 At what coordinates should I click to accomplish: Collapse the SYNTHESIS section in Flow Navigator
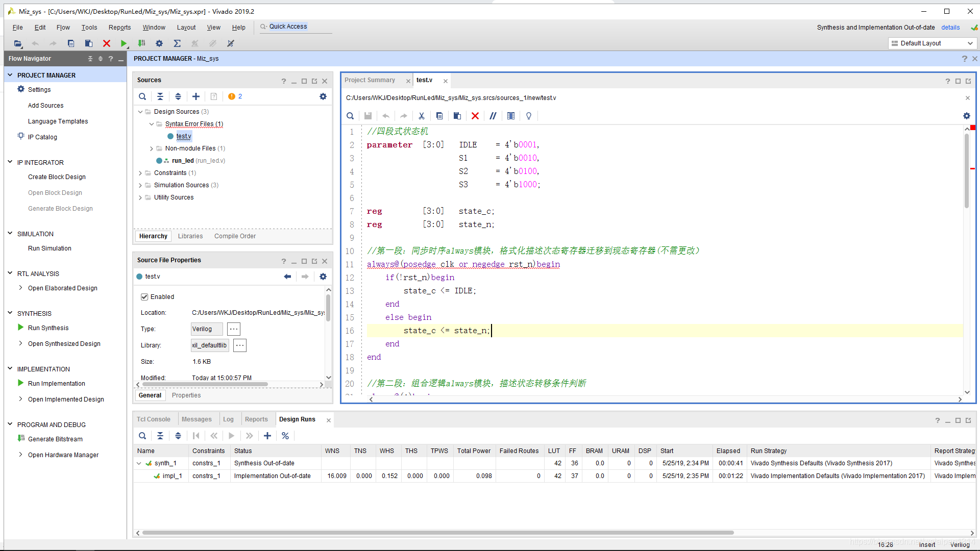[10, 313]
